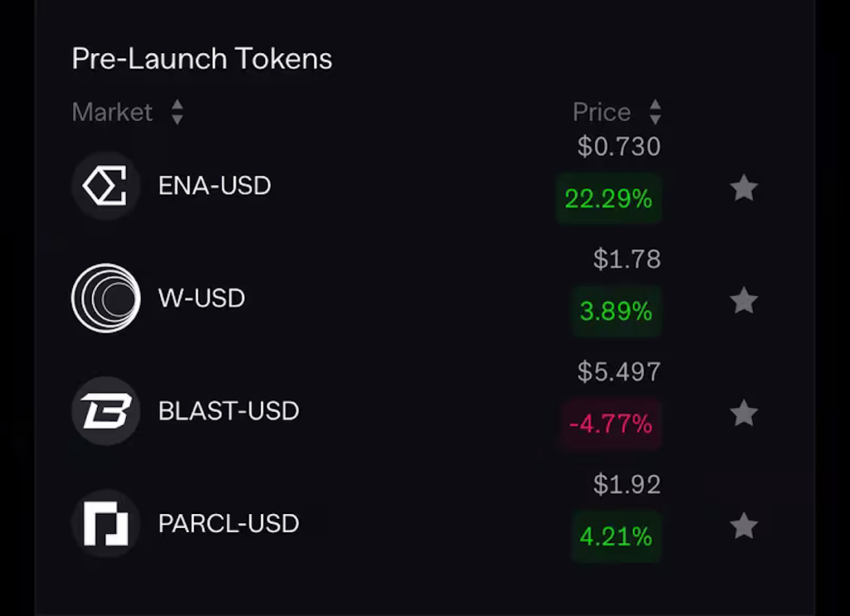The width and height of the screenshot is (850, 616).
Task: Toggle favorite star for BLAST-USD
Action: point(744,413)
